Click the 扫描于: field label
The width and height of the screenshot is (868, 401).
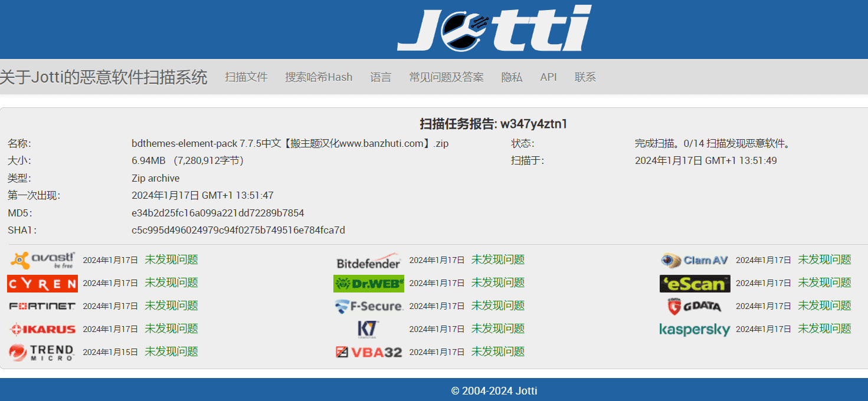528,160
